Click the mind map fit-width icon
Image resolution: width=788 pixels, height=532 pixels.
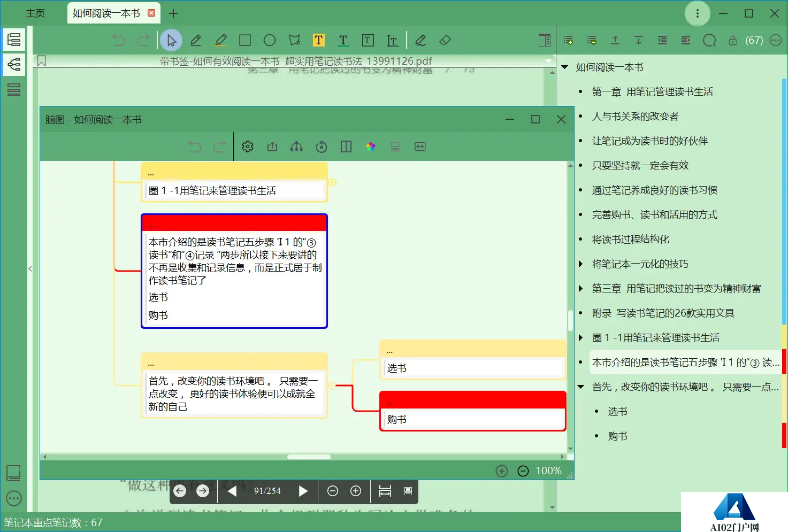420,147
